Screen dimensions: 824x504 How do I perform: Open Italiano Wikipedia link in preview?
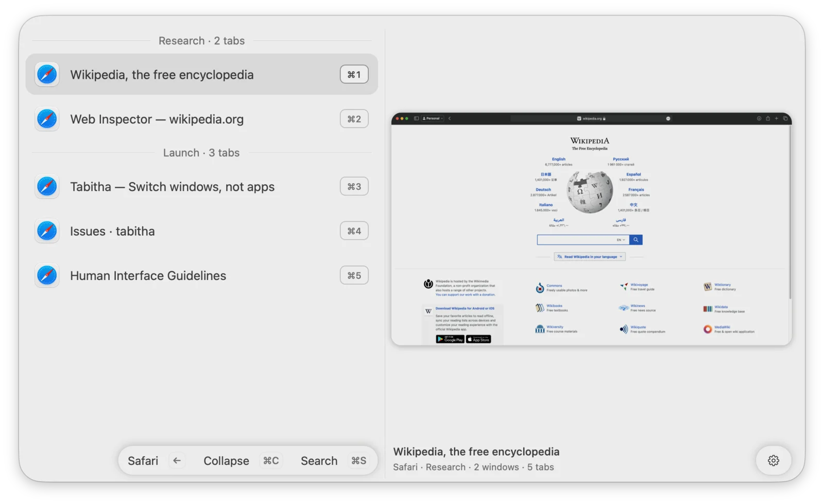(546, 205)
